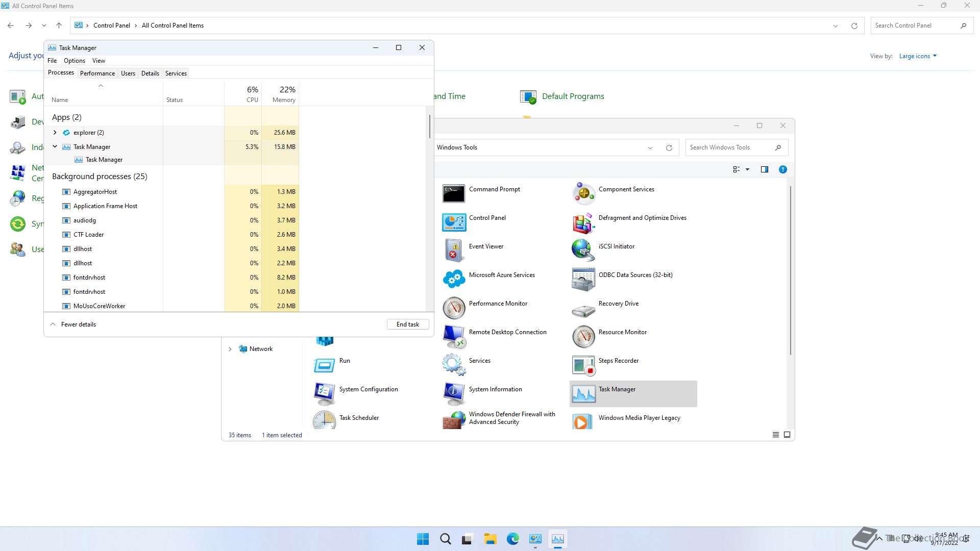980x551 pixels.
Task: Open System Information icon
Action: coord(454,393)
